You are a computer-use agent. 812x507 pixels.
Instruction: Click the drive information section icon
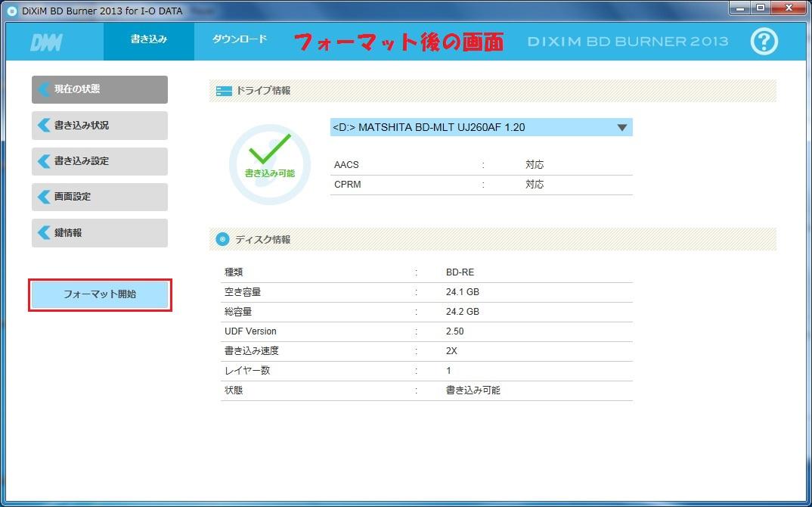pos(224,92)
